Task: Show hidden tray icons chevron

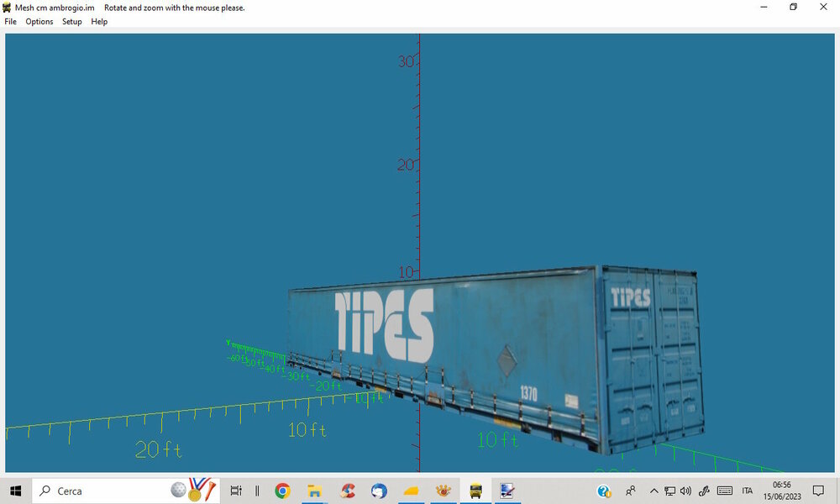Action: [x=654, y=491]
